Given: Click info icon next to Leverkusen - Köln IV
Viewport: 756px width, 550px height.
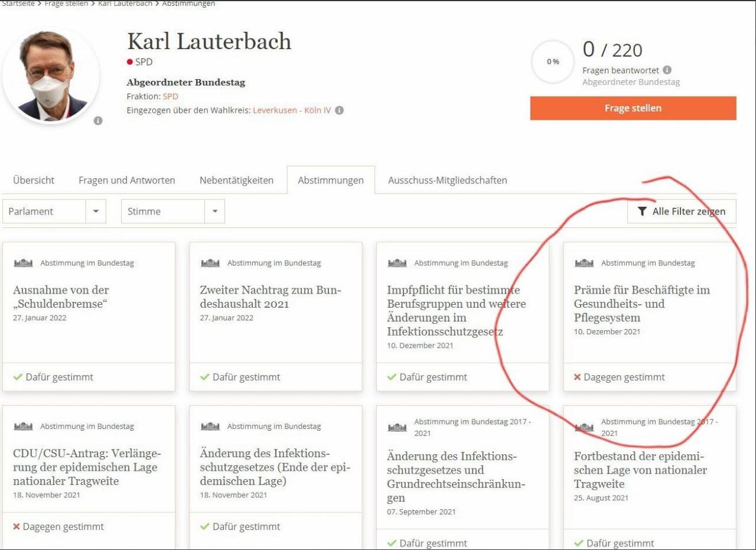Looking at the screenshot, I should [x=340, y=110].
